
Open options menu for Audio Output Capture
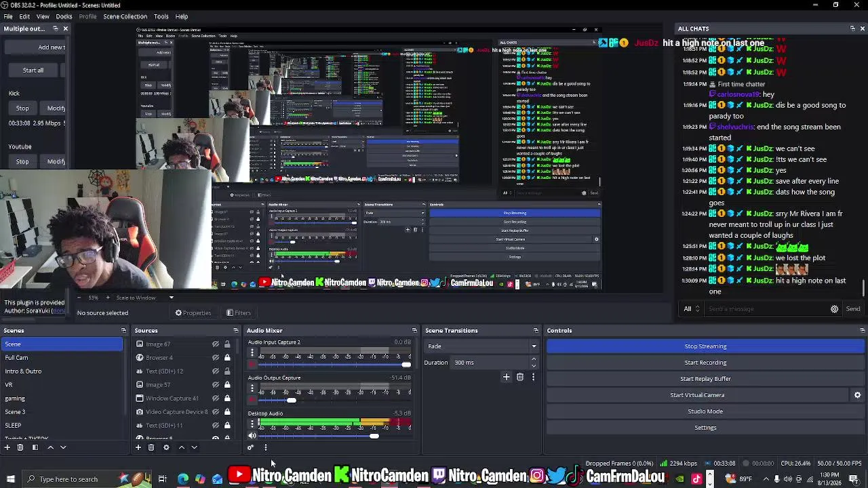(252, 389)
